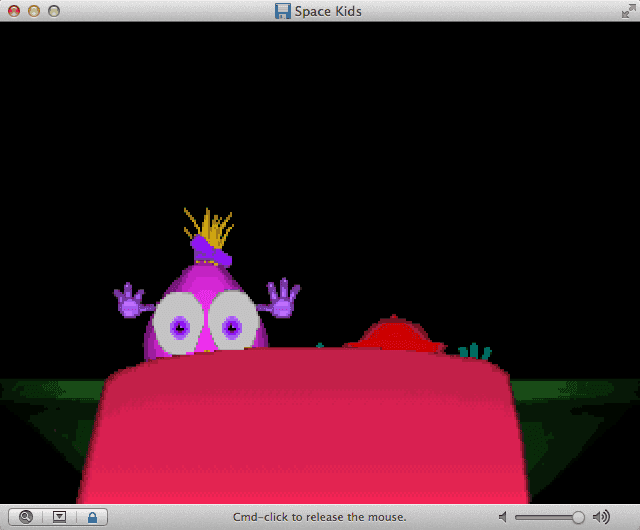Click the pink alien's left eye
640x530 pixels.
[179, 323]
